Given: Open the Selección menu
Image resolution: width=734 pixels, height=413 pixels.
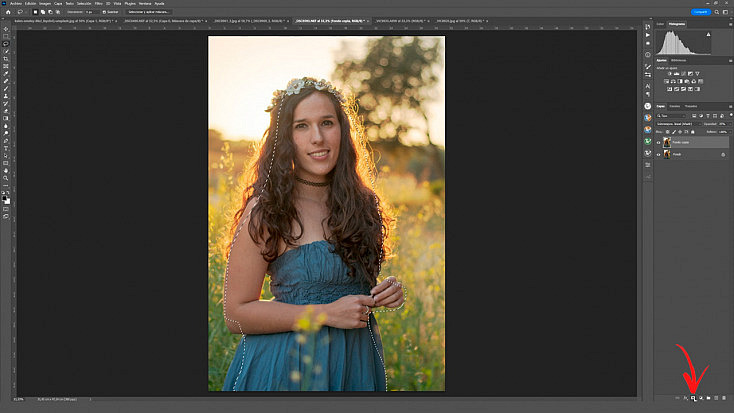Looking at the screenshot, I should click(x=84, y=3).
